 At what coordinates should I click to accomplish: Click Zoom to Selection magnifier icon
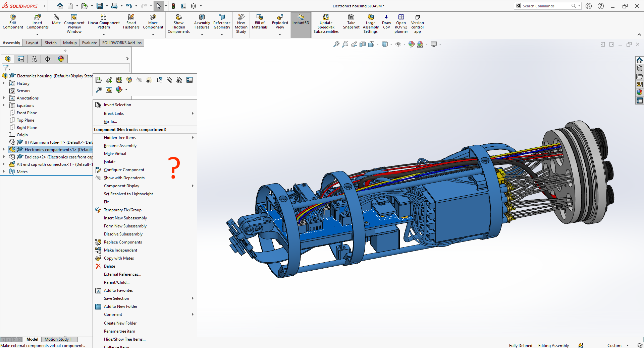99,90
